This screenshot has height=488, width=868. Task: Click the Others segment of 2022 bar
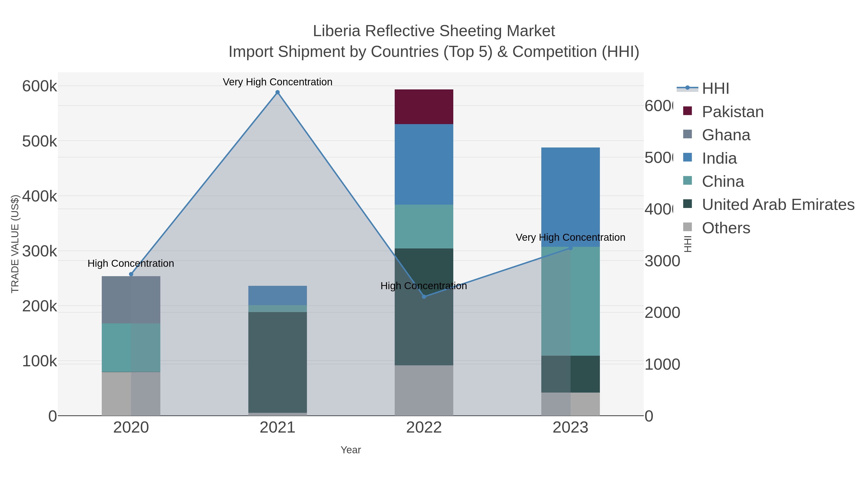[424, 390]
